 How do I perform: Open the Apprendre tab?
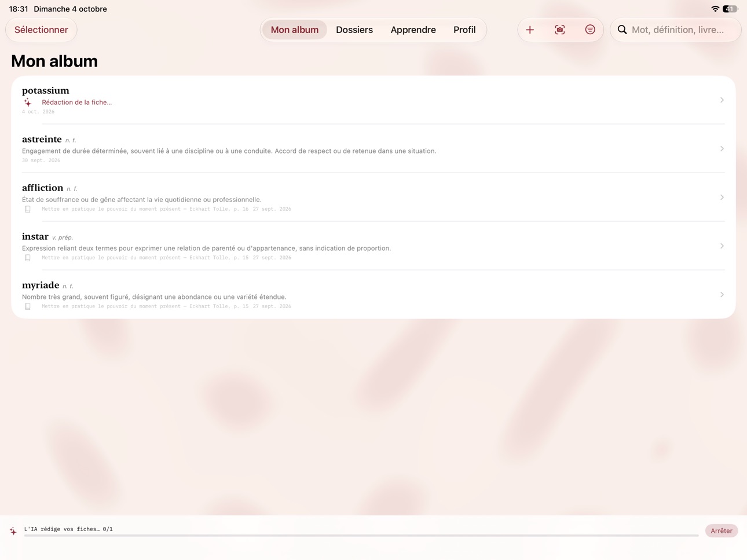(413, 30)
